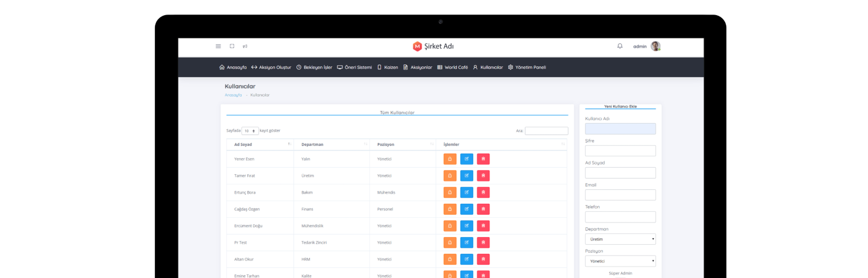Edit user Altan Okur
868x278 pixels.
467,259
